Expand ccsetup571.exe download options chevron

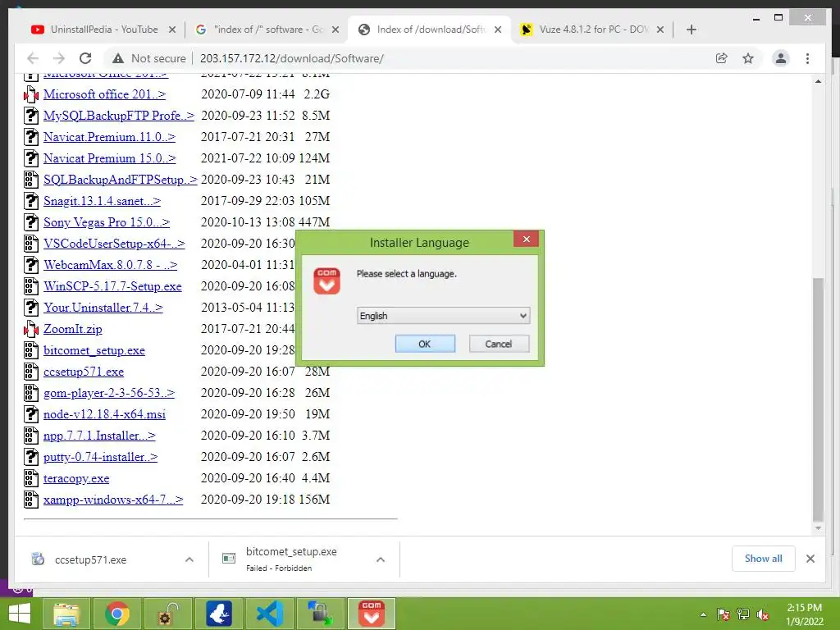click(189, 559)
